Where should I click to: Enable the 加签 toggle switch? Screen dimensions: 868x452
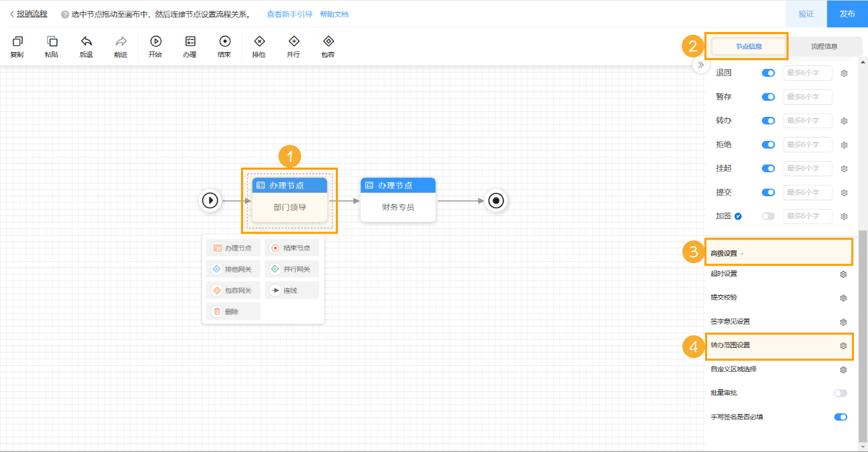click(x=769, y=216)
